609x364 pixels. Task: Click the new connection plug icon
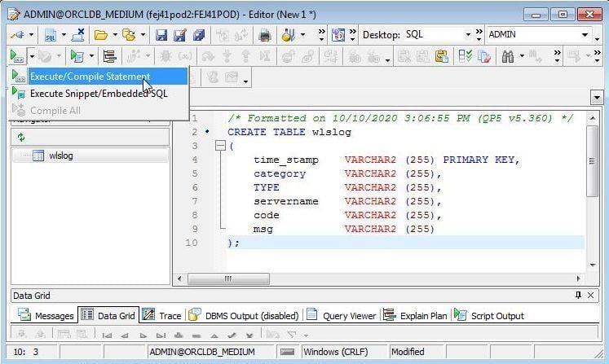coord(17,35)
